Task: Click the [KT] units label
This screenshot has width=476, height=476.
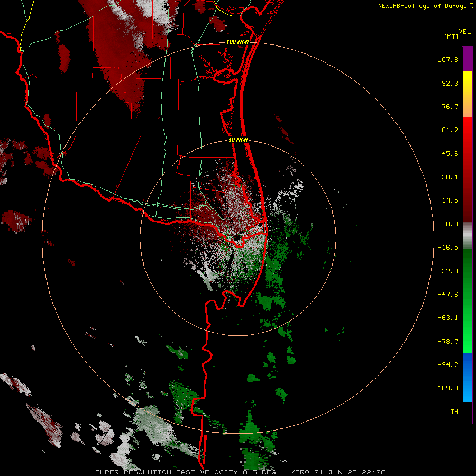Action: (x=452, y=36)
